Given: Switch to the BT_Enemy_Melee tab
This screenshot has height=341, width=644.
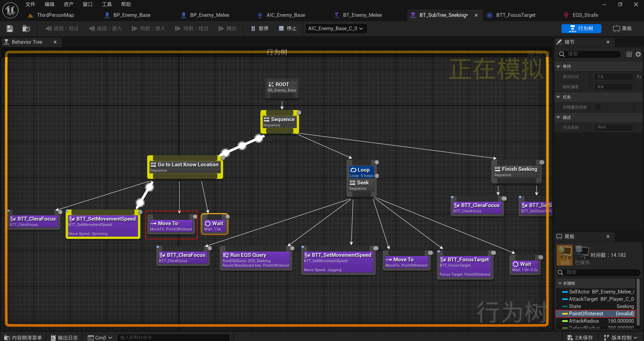Looking at the screenshot, I should (x=362, y=15).
